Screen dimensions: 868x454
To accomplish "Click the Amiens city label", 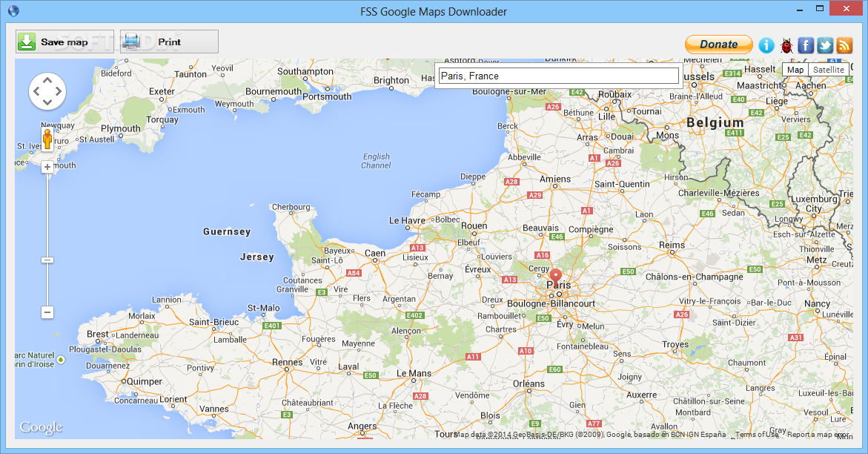I will pos(555,179).
